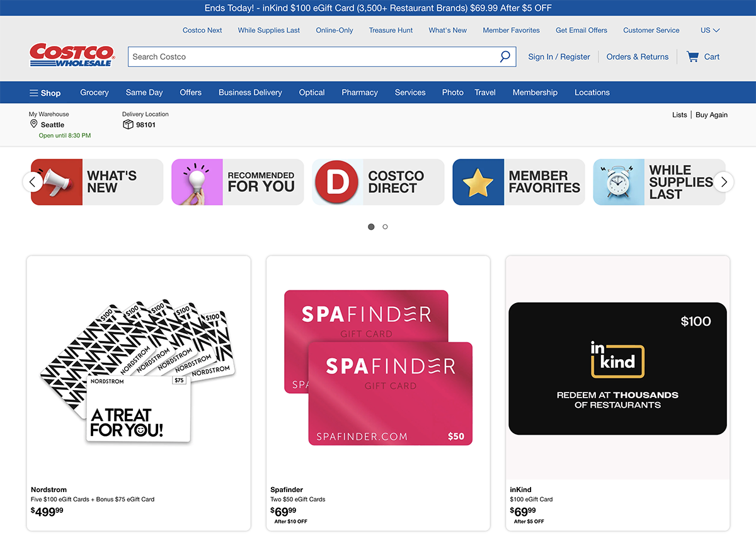The width and height of the screenshot is (756, 545).
Task: Click the delivery box icon
Action: point(128,125)
